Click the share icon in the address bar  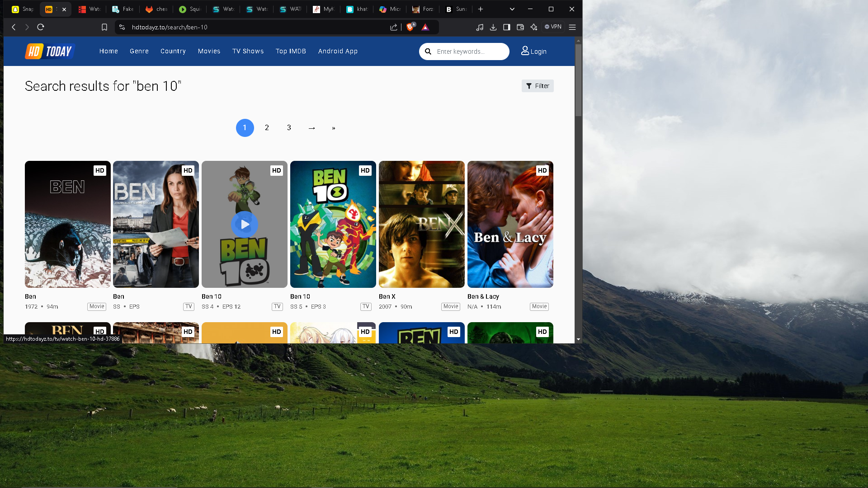[394, 27]
